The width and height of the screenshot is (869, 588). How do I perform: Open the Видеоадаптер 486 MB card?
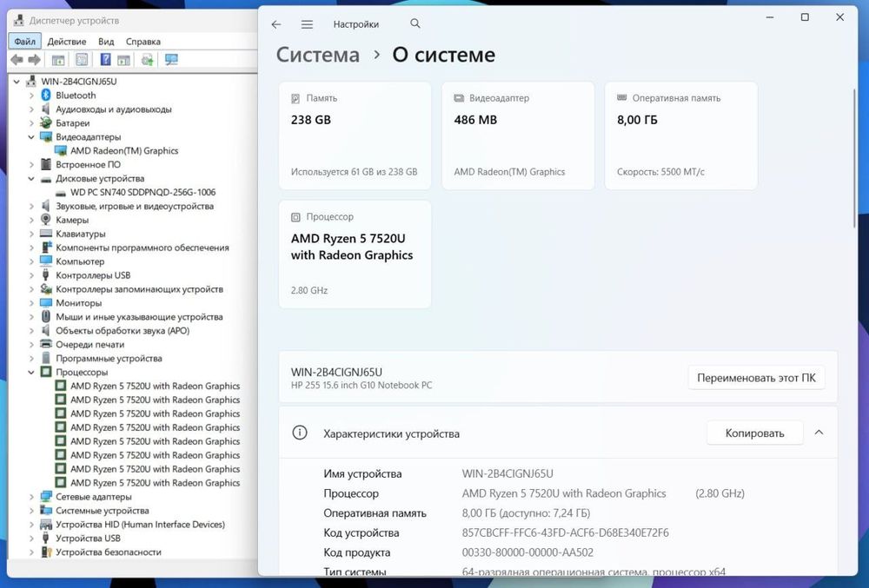(x=518, y=135)
